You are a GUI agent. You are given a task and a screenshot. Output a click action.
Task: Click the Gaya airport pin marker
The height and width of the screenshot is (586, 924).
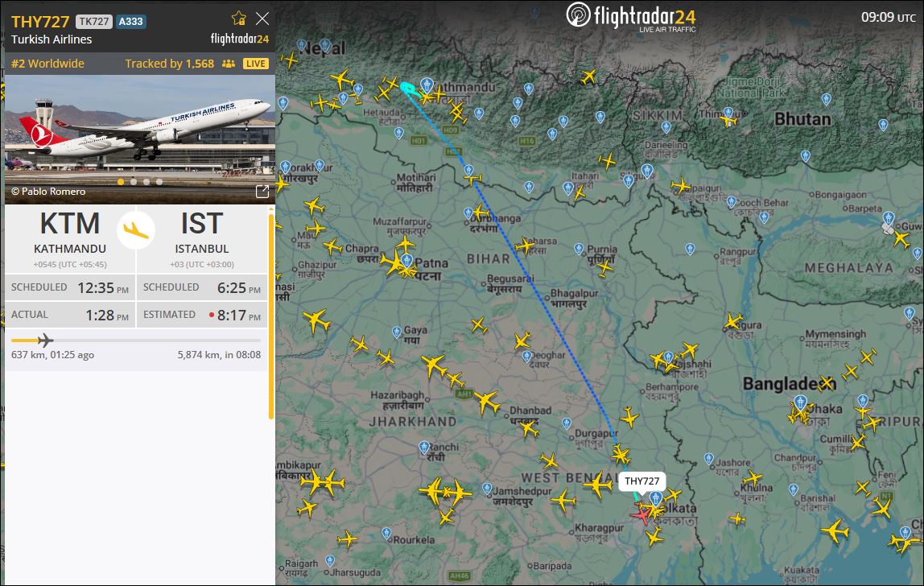pyautogui.click(x=397, y=332)
